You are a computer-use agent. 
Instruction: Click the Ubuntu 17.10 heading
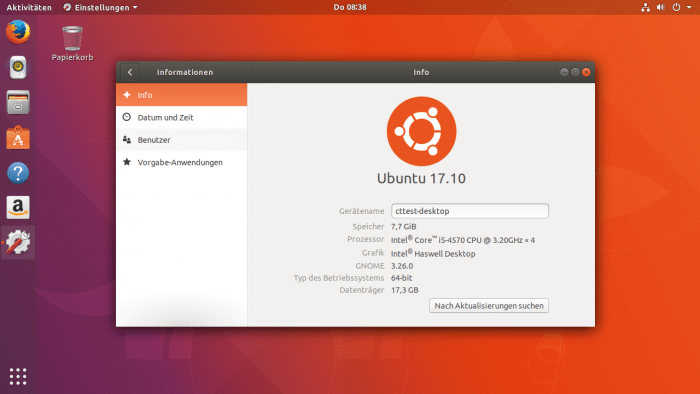tap(421, 178)
